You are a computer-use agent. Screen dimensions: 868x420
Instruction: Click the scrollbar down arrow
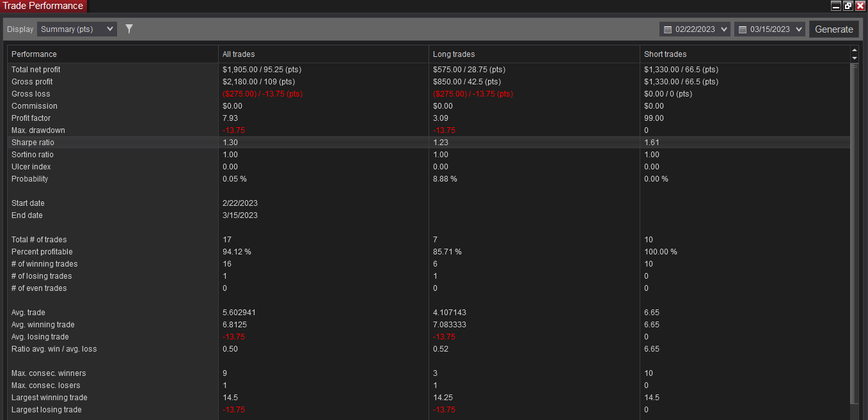(855, 58)
